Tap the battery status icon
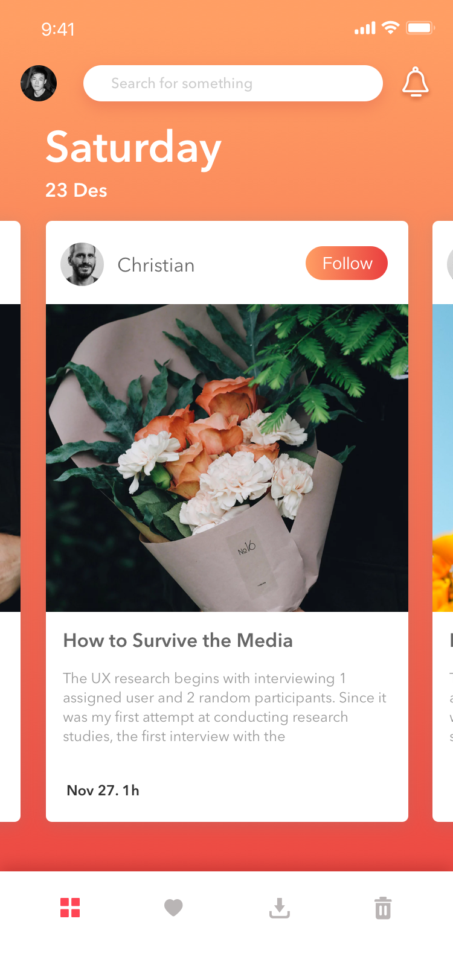Image resolution: width=453 pixels, height=980 pixels. (420, 28)
